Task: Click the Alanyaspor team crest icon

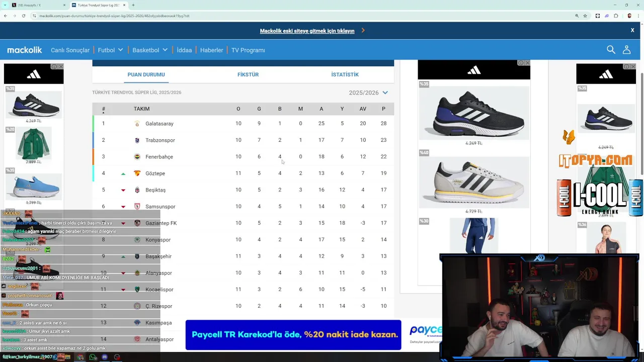Action: (137, 273)
